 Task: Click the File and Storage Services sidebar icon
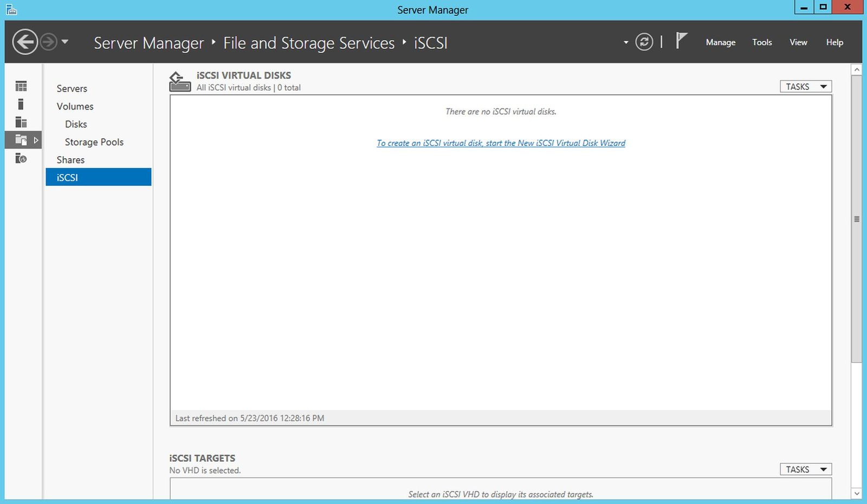pyautogui.click(x=21, y=140)
